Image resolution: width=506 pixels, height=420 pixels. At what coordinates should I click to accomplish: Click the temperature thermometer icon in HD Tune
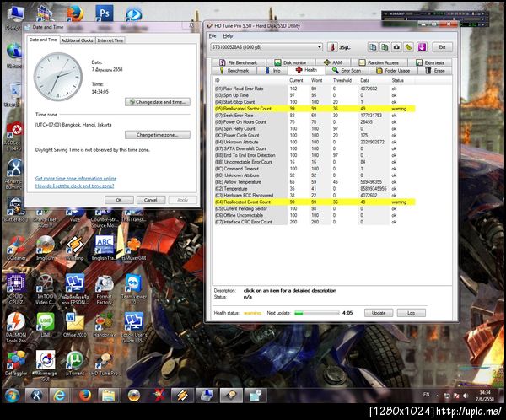point(332,47)
